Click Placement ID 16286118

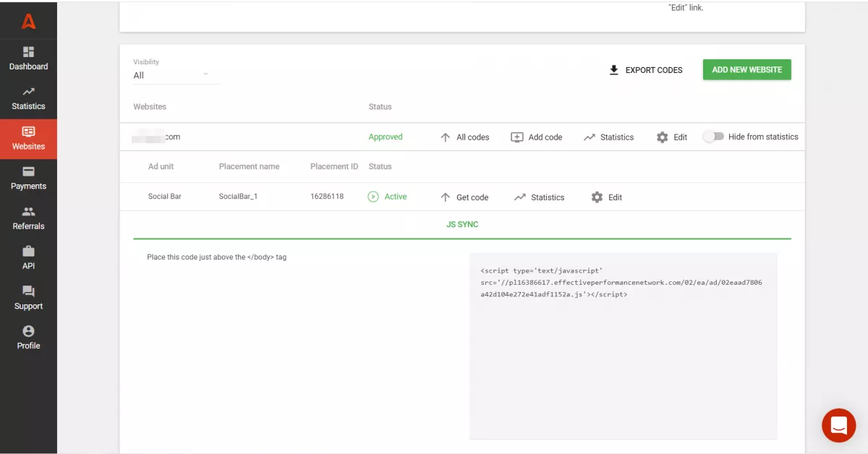coord(327,197)
